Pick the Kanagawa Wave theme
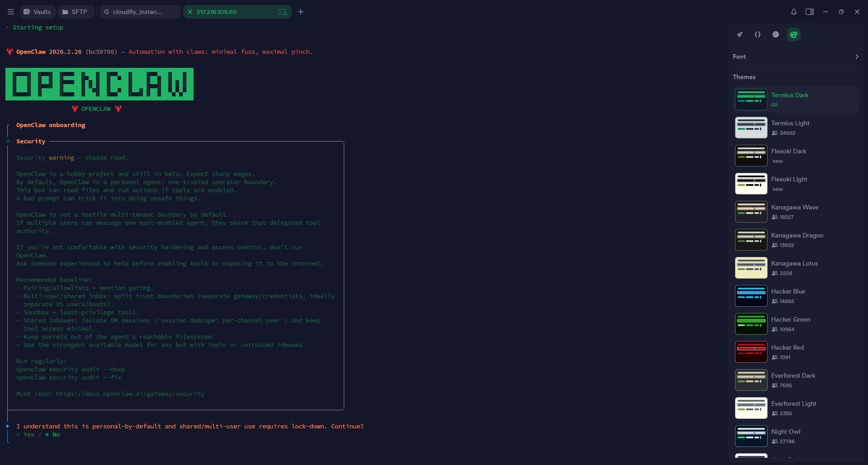 [796, 212]
